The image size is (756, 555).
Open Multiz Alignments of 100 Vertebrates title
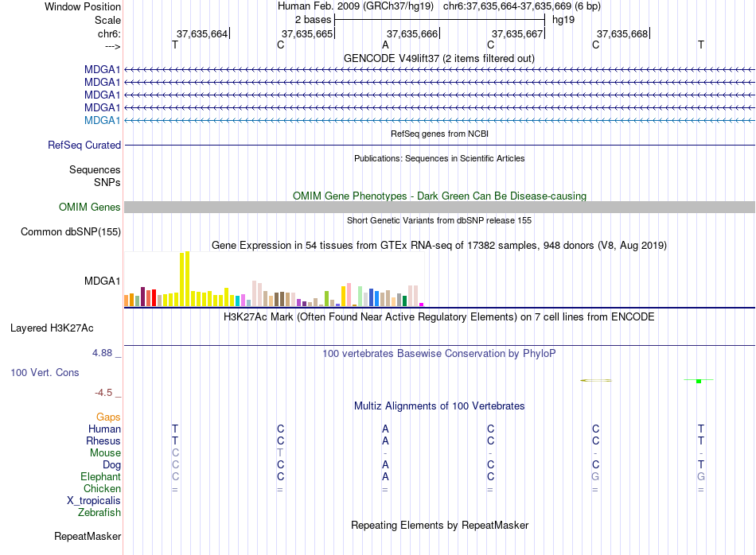coord(439,406)
